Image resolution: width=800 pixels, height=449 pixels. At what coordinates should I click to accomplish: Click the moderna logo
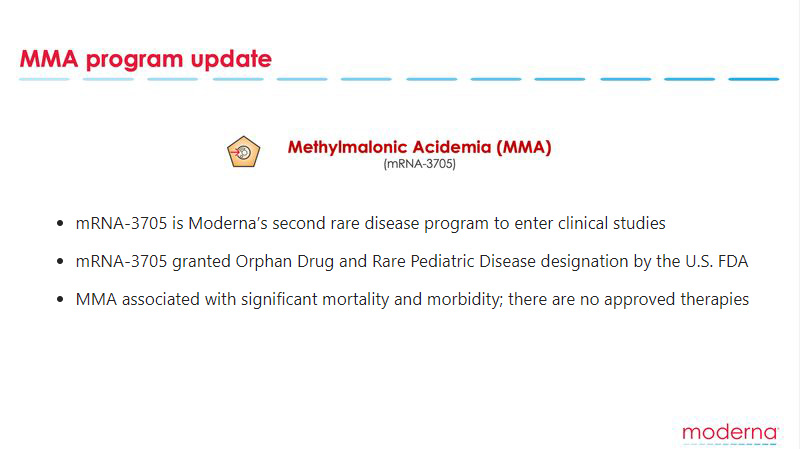[730, 433]
